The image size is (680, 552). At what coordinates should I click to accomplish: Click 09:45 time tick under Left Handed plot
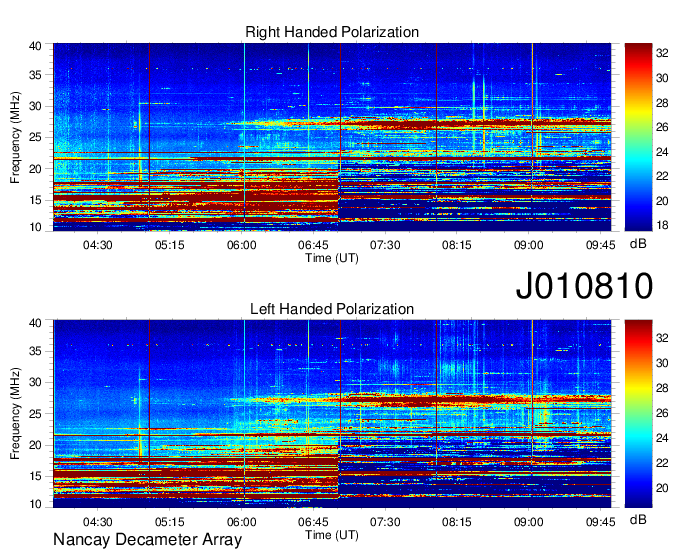click(x=600, y=522)
